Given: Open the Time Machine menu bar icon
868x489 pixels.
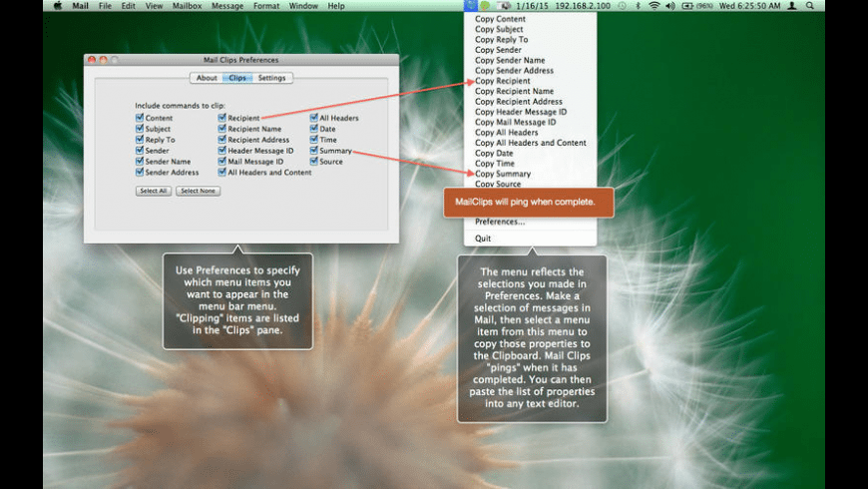Looking at the screenshot, I should pos(623,6).
